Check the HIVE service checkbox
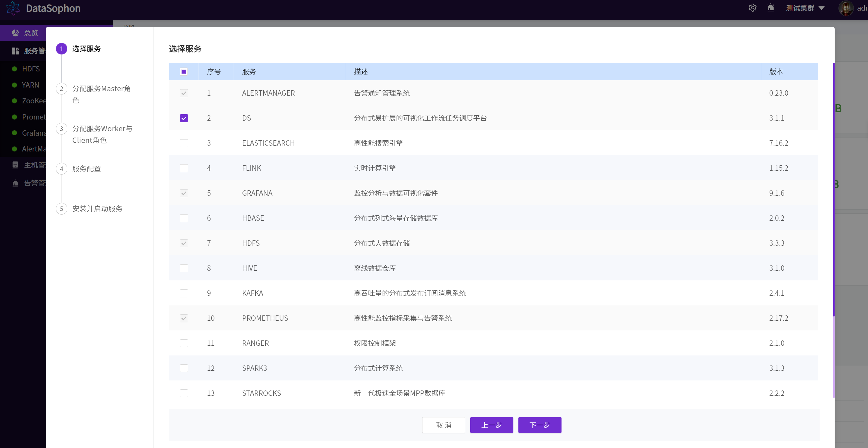 tap(184, 268)
